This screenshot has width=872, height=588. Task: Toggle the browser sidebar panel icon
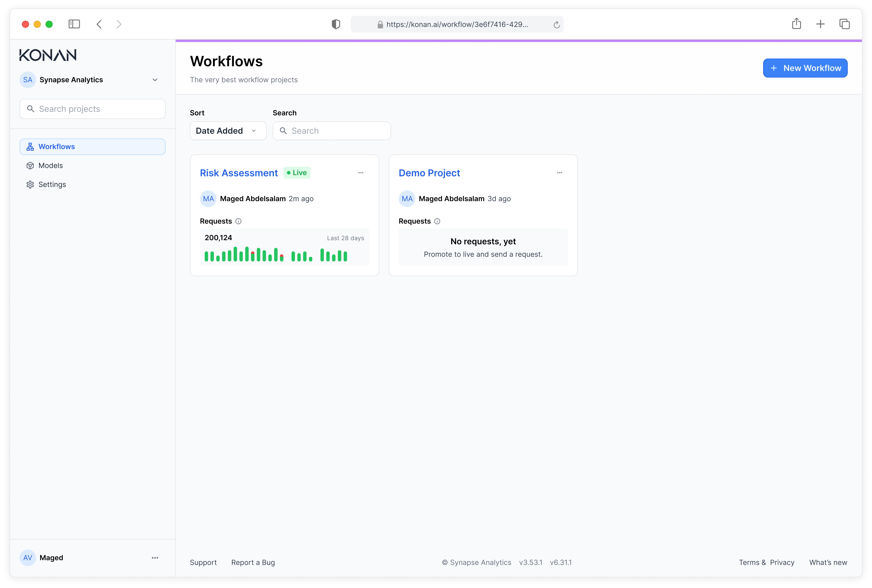pos(74,24)
